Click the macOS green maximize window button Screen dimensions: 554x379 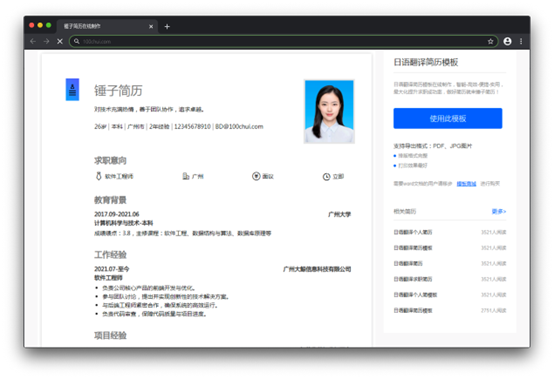click(x=48, y=25)
